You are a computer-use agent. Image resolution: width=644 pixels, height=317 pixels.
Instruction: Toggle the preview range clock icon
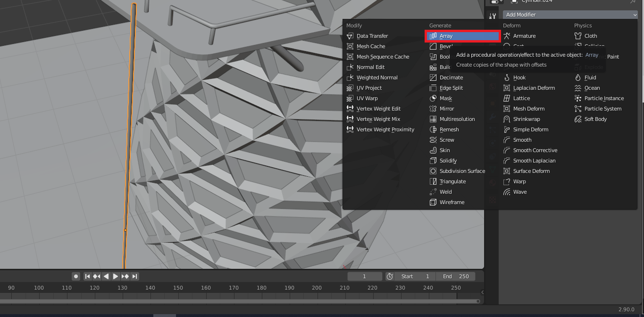pyautogui.click(x=390, y=276)
